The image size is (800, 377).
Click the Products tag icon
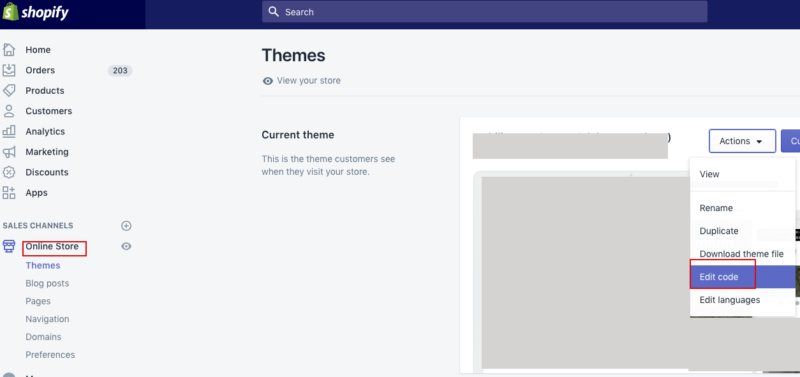(9, 90)
